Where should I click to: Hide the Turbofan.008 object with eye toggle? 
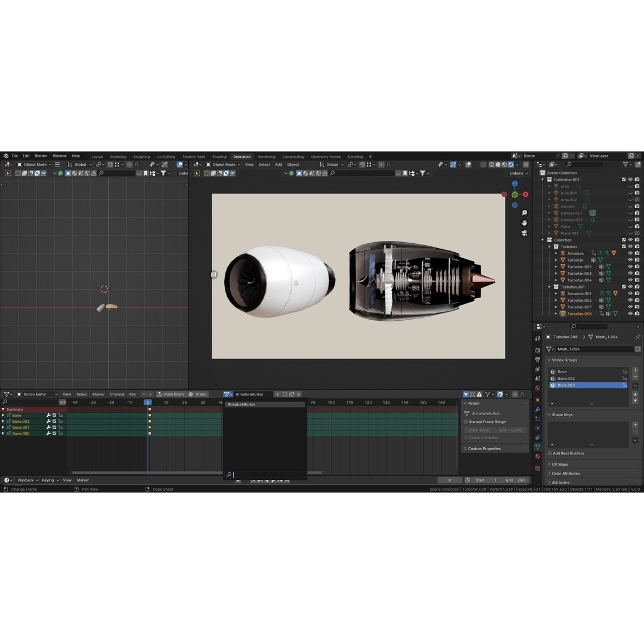point(630,314)
